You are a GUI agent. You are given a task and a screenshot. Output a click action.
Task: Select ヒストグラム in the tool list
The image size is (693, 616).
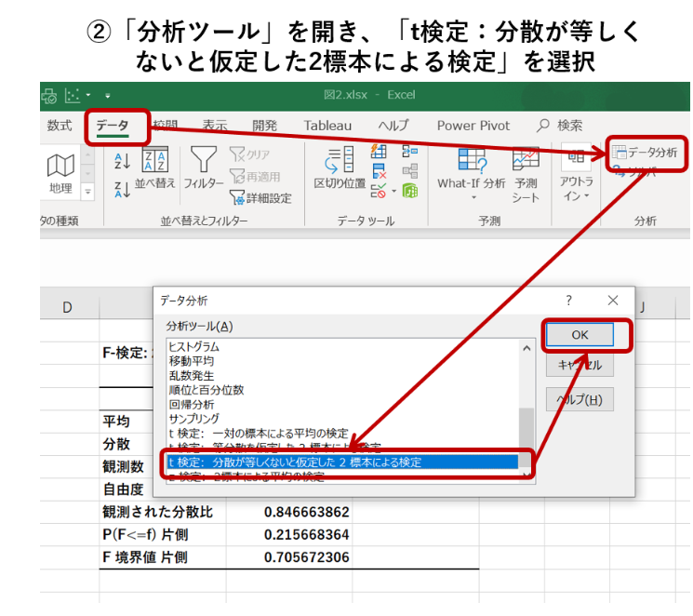[x=343, y=347]
